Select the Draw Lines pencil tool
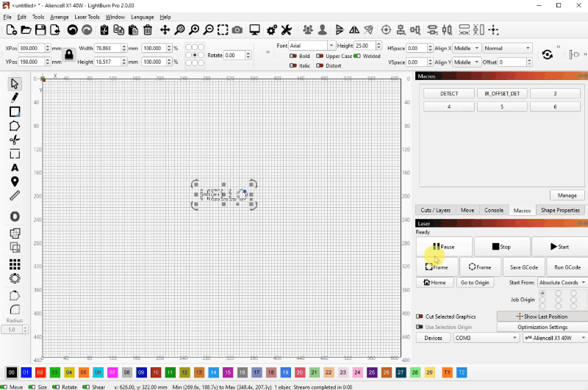The width and height of the screenshot is (588, 390). coord(15,97)
